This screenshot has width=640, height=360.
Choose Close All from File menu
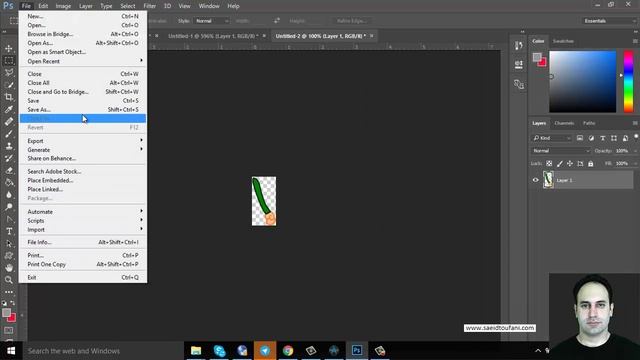coord(82,83)
